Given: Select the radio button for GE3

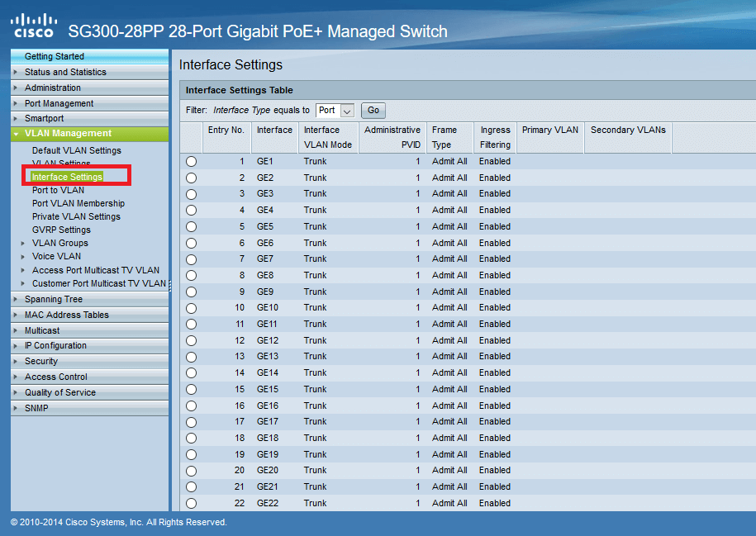Looking at the screenshot, I should pos(192,194).
